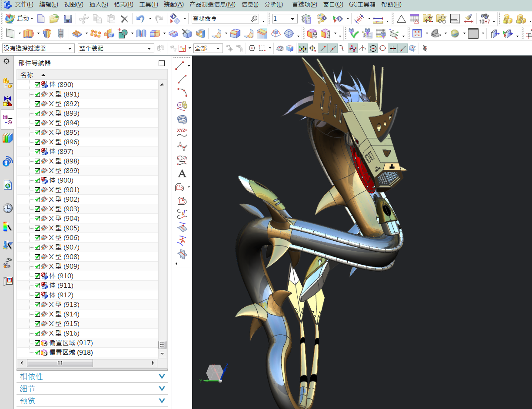Delete selection with the X icon

tap(124, 19)
